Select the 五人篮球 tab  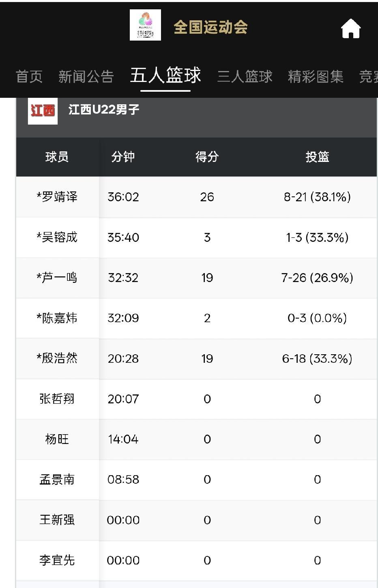165,75
